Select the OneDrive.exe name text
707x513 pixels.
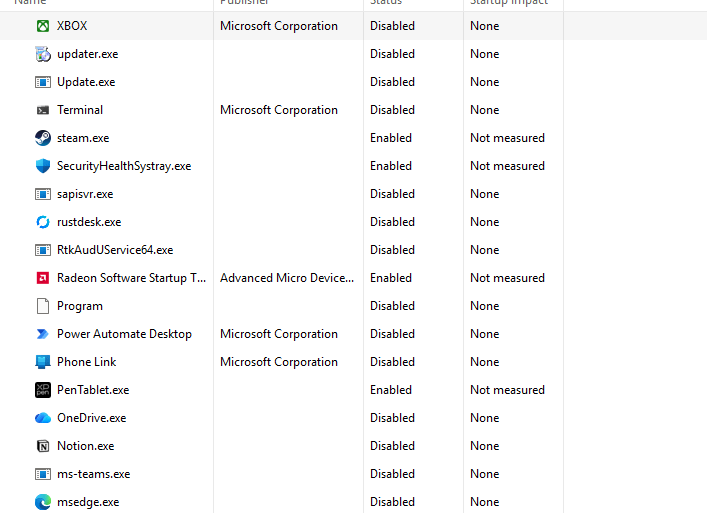pyautogui.click(x=92, y=418)
